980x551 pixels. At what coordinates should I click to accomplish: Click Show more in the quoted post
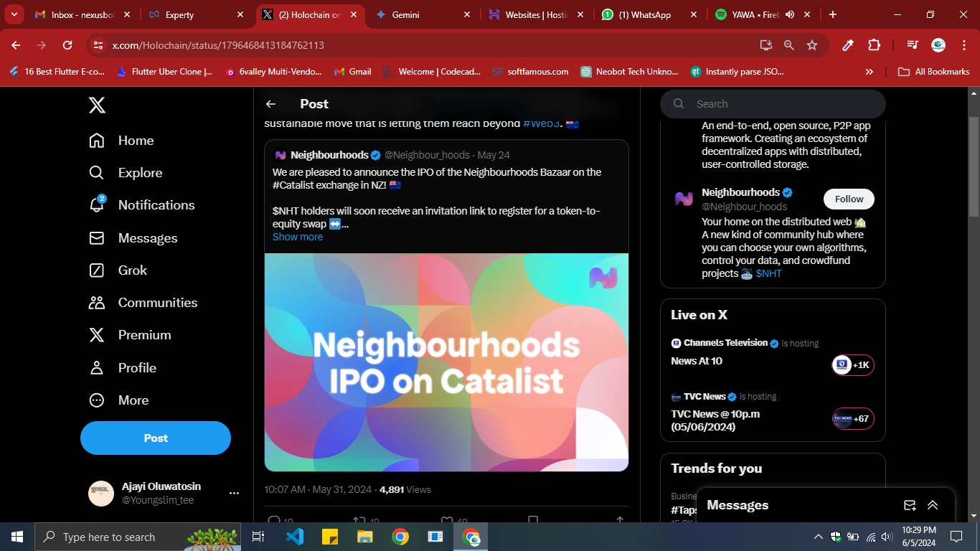point(298,237)
